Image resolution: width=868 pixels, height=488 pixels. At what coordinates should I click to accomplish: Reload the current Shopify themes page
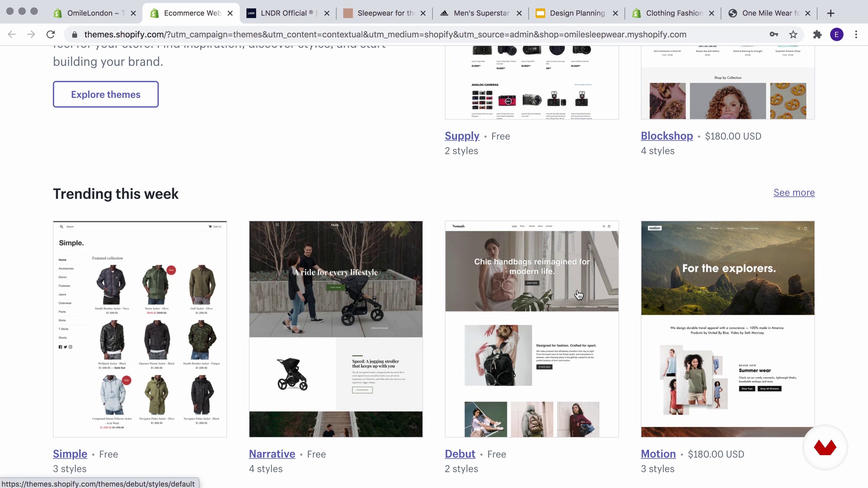(x=51, y=34)
